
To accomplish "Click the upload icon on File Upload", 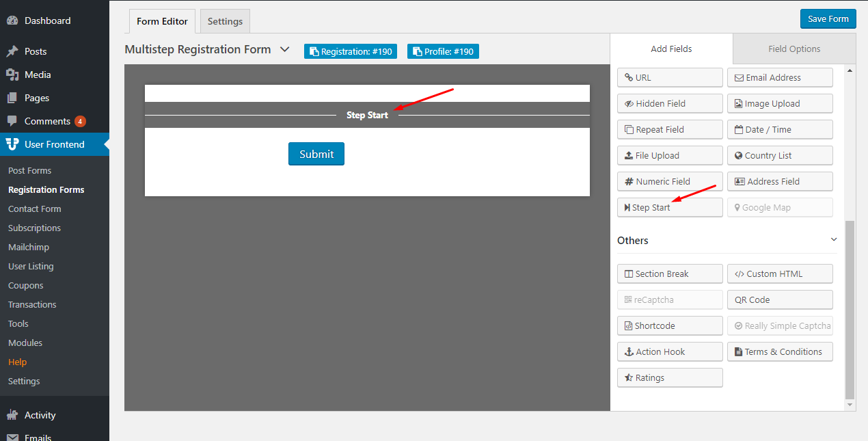I will pos(629,156).
